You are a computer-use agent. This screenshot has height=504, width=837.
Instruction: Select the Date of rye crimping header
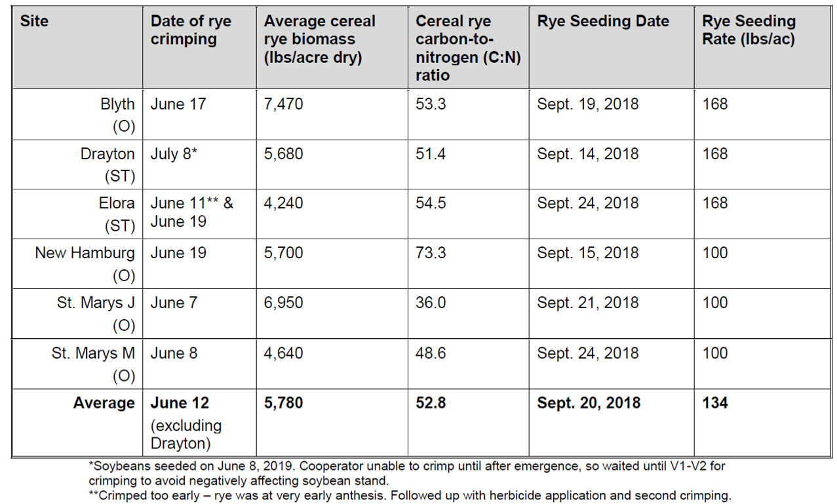(x=191, y=30)
